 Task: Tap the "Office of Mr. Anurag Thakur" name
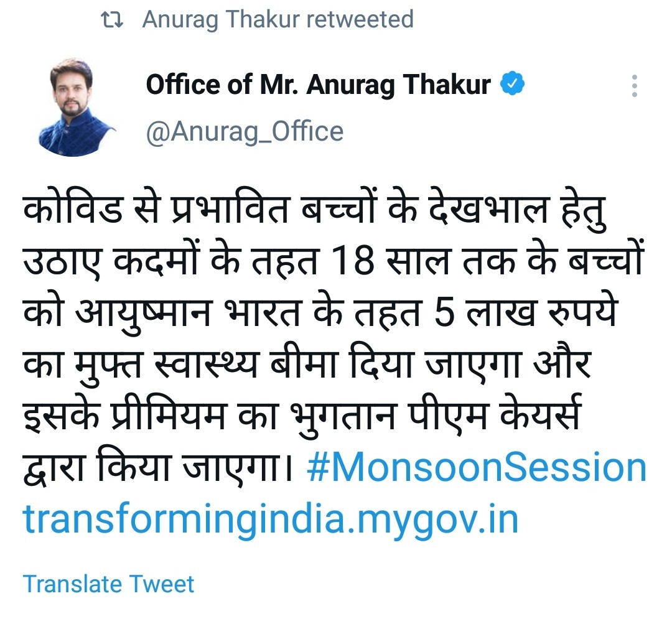click(318, 85)
